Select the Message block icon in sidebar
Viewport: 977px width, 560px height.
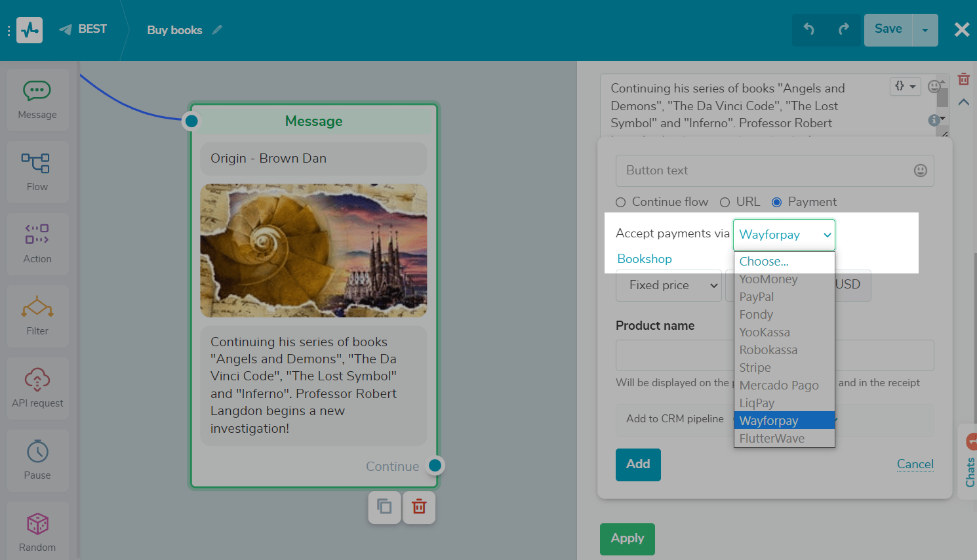point(37,91)
